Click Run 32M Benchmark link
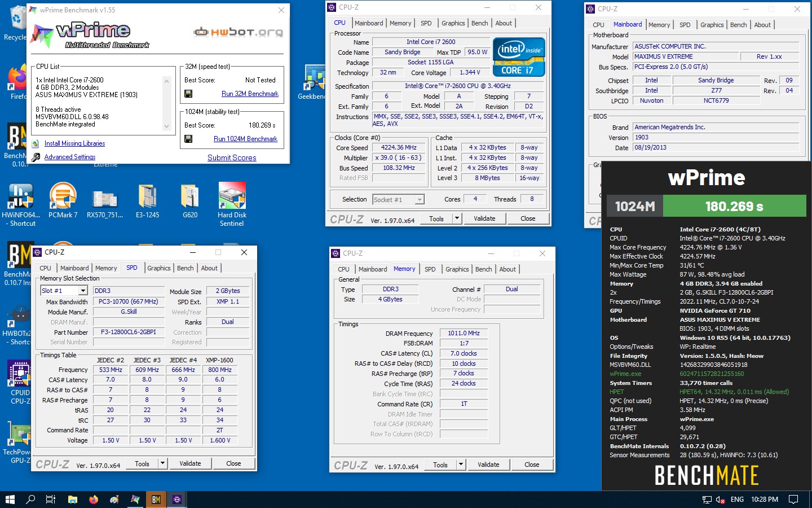The image size is (812, 508). [250, 94]
